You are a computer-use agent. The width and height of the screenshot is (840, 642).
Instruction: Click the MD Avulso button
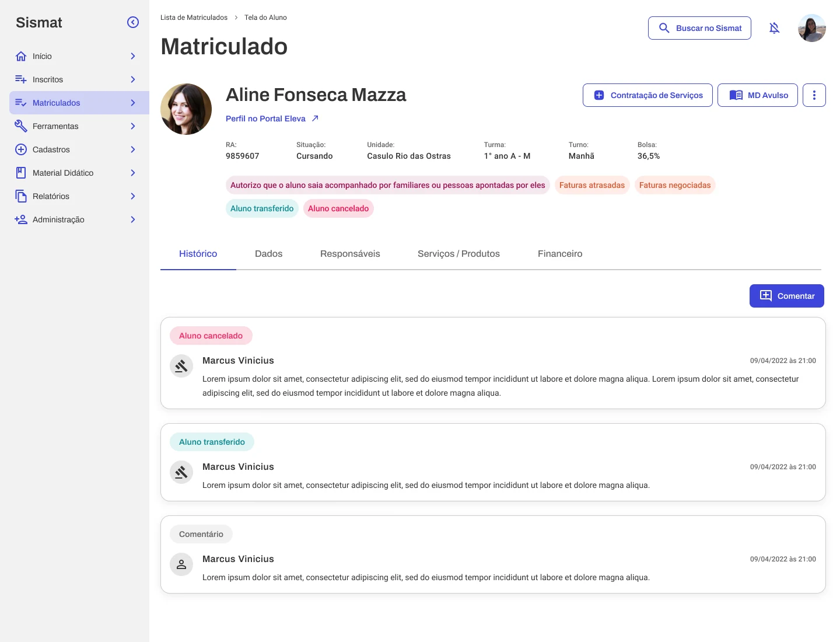tap(758, 95)
